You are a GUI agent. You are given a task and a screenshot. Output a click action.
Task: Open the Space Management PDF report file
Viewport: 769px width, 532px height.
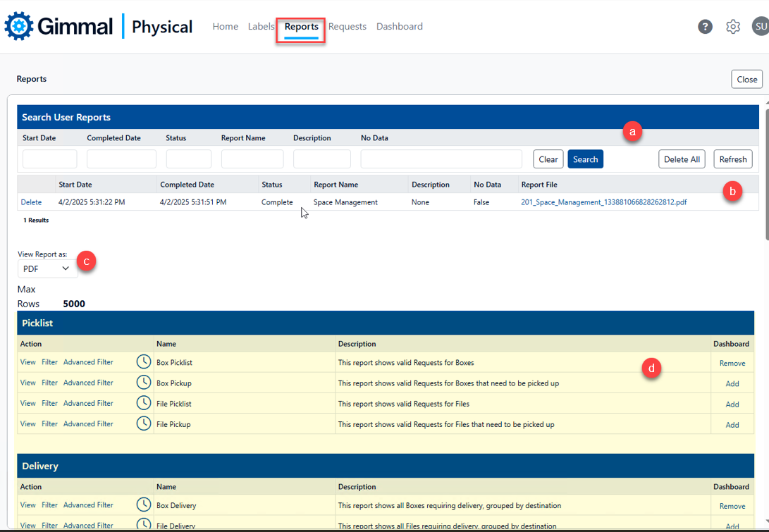(603, 202)
